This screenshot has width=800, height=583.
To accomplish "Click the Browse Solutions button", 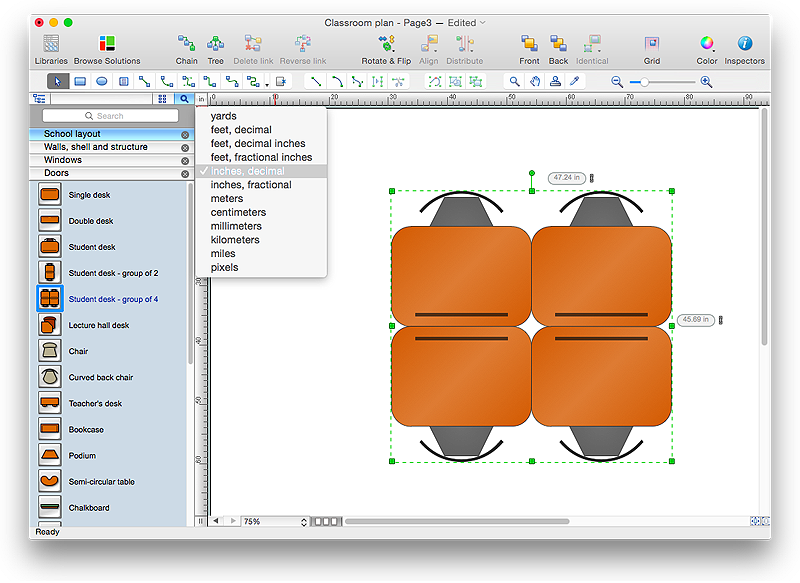I will (105, 46).
